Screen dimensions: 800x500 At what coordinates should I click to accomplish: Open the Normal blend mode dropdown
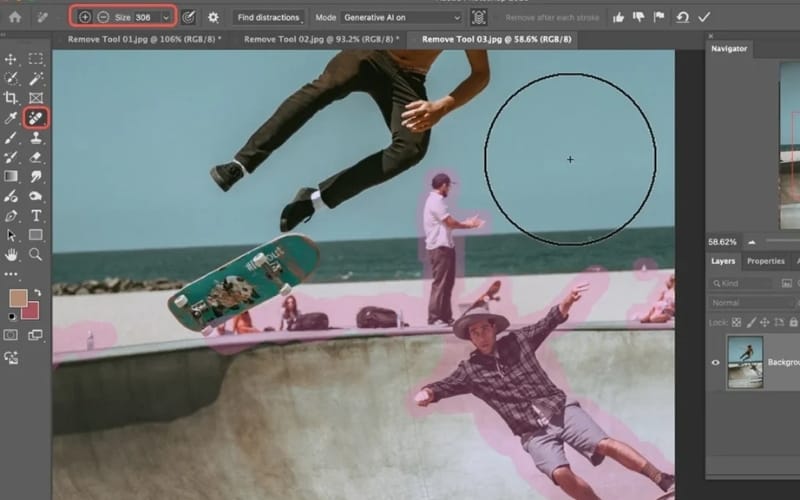(x=754, y=303)
